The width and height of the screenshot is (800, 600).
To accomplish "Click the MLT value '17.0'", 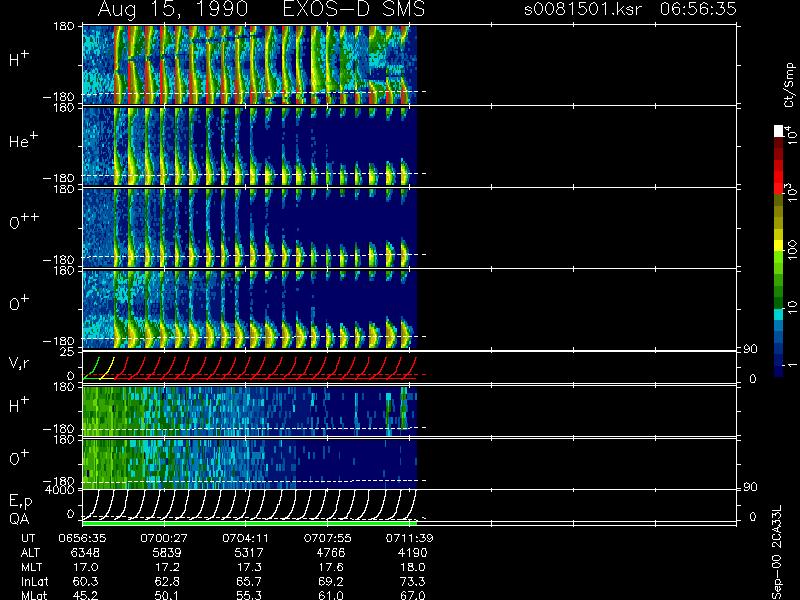I will click(x=86, y=567).
